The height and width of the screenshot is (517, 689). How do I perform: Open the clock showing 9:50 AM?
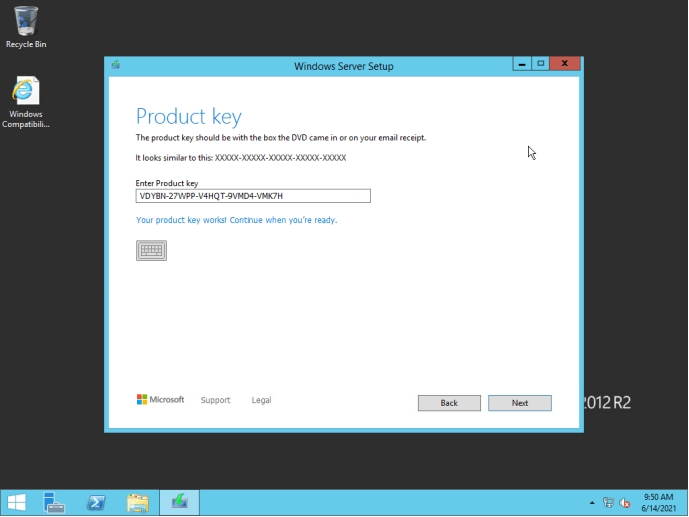[x=658, y=503]
